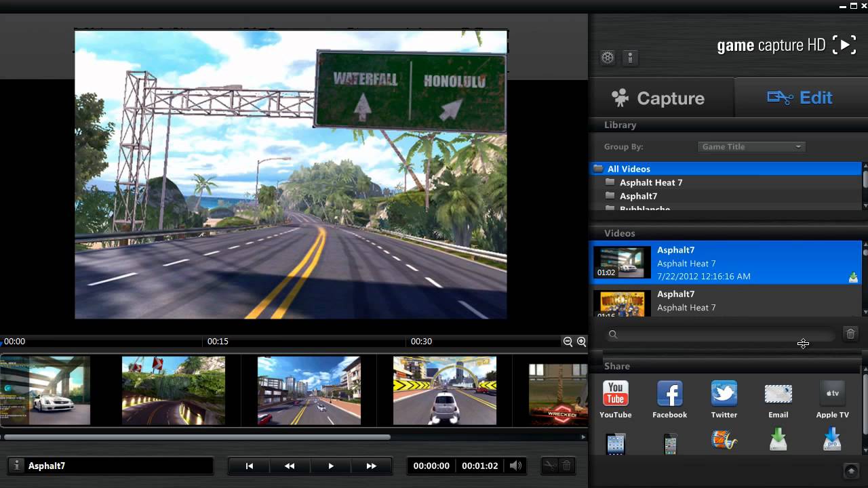Viewport: 868px width, 488px height.
Task: Click the Share panel scrollbar down arrow
Action: click(865, 451)
